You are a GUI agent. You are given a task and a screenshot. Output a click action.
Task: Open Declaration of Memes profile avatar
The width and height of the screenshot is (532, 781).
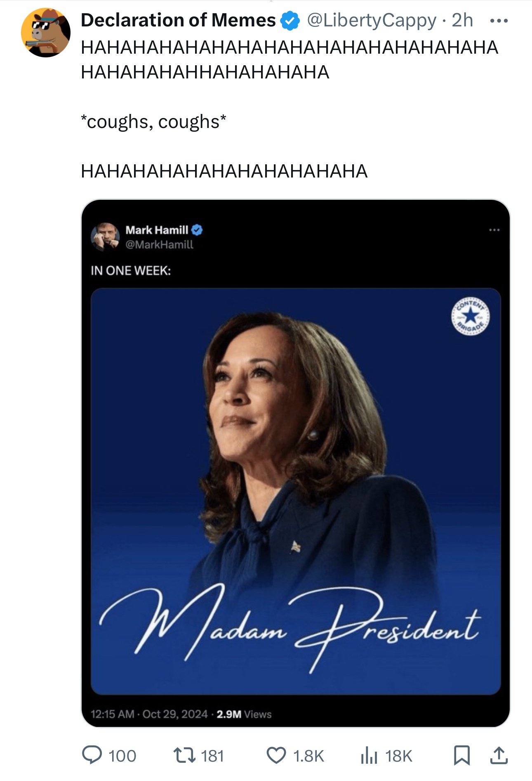click(46, 33)
